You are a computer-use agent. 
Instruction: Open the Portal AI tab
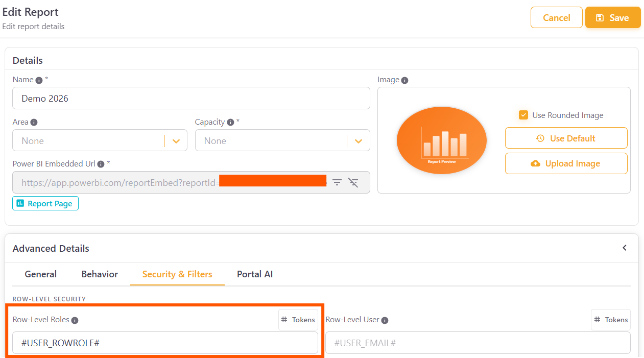[x=254, y=274]
